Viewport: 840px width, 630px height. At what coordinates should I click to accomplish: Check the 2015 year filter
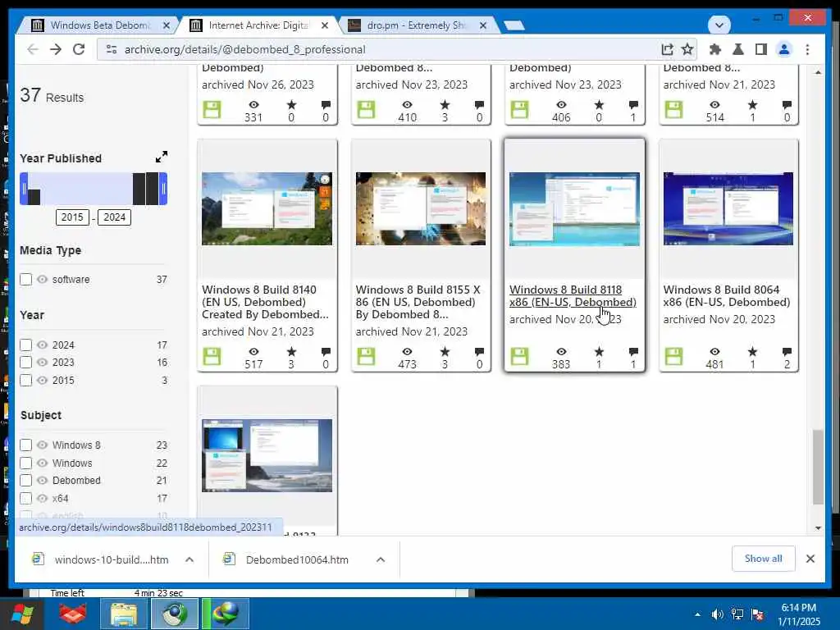click(25, 381)
